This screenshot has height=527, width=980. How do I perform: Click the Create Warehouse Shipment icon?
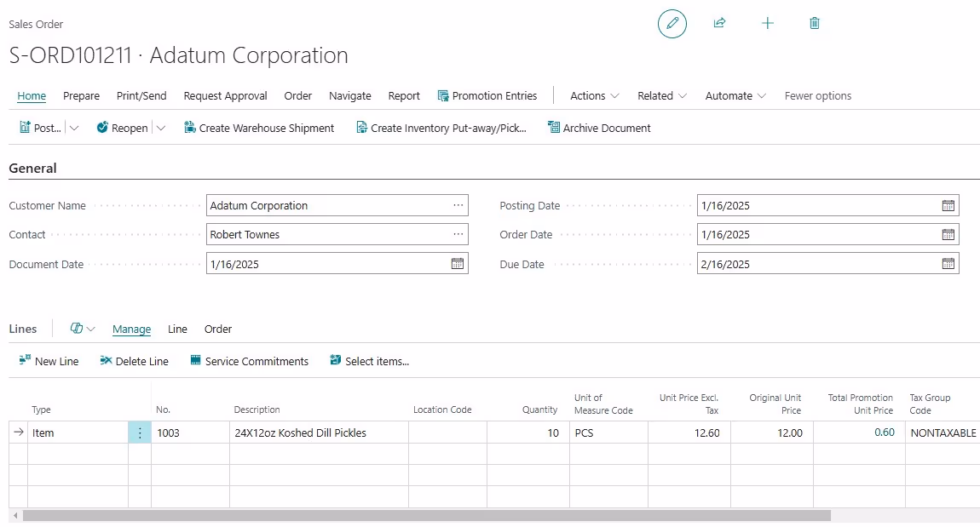click(189, 128)
